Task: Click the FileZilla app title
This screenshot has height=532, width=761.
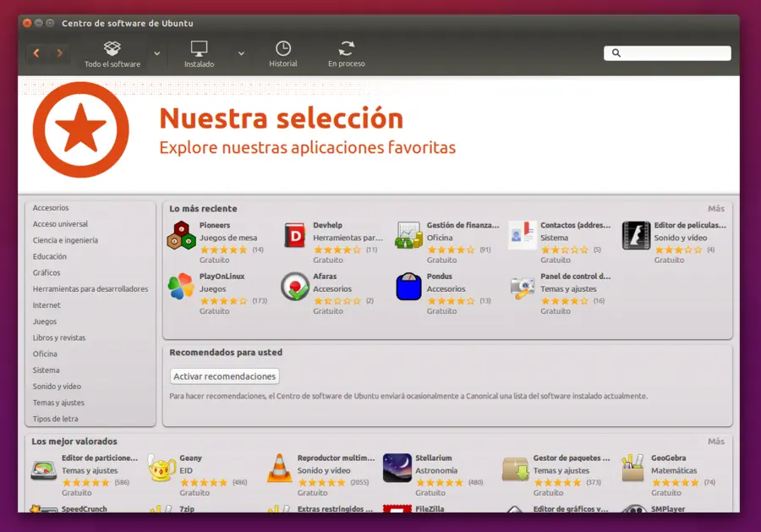Action: tap(430, 508)
